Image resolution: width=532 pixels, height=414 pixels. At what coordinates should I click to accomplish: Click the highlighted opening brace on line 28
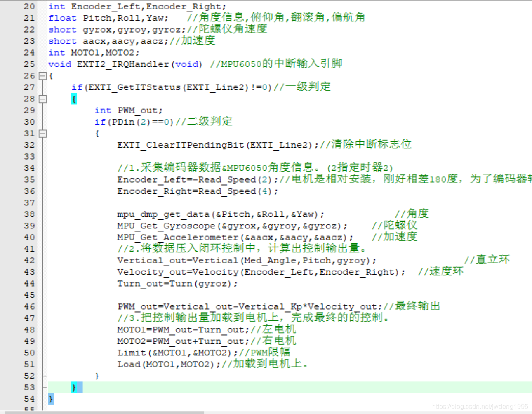pos(74,99)
